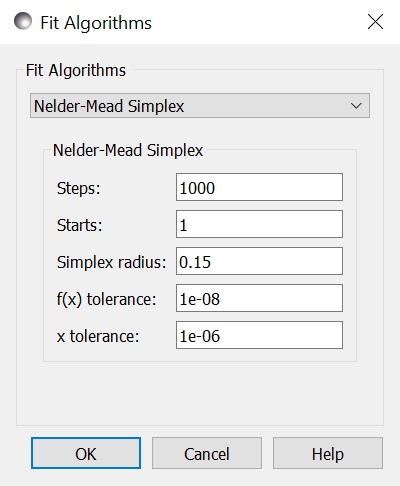Viewport: 400px width, 486px height.
Task: Click the 'f(x) tolerance:' label
Action: [106, 299]
